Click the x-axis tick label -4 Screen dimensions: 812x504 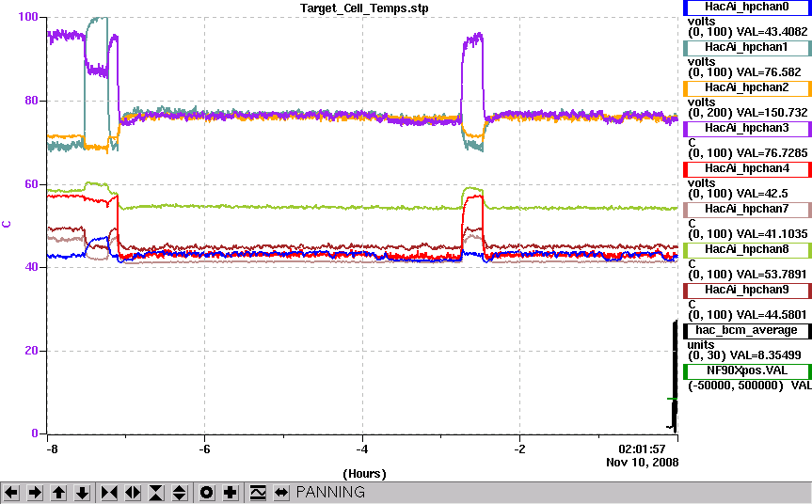coord(362,449)
